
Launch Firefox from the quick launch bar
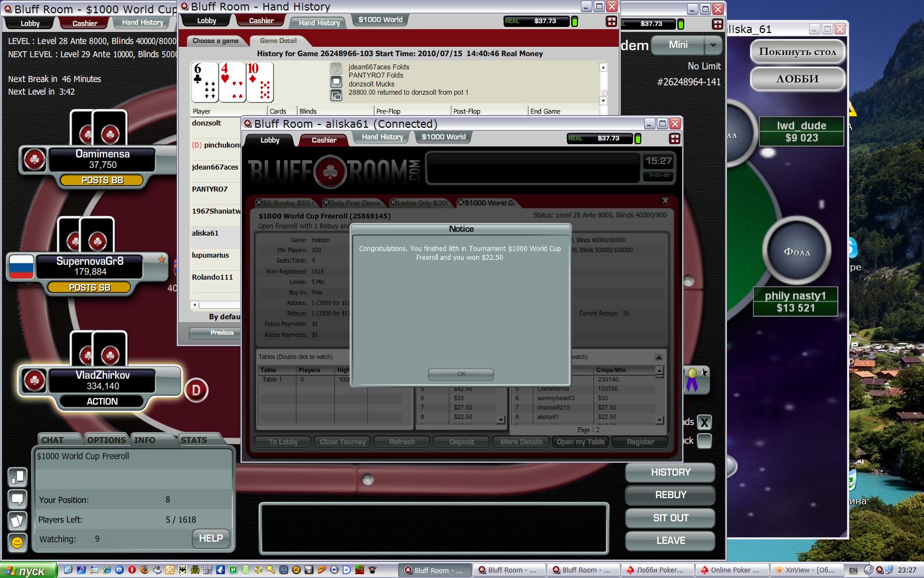(145, 570)
